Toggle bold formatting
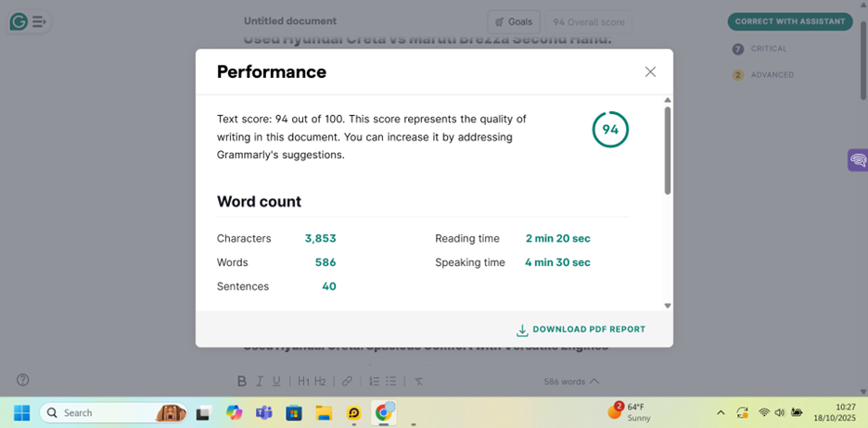Viewport: 868px width, 428px height. (241, 381)
